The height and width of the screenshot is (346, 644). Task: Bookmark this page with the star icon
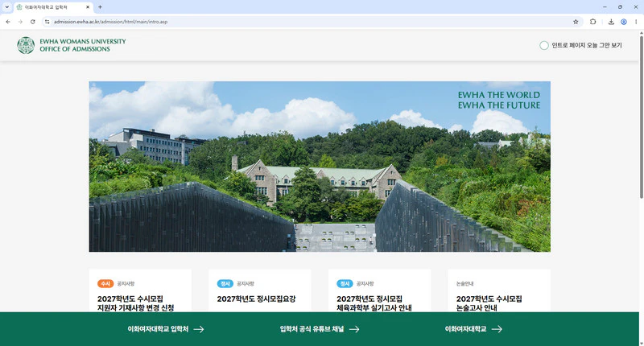pos(576,22)
